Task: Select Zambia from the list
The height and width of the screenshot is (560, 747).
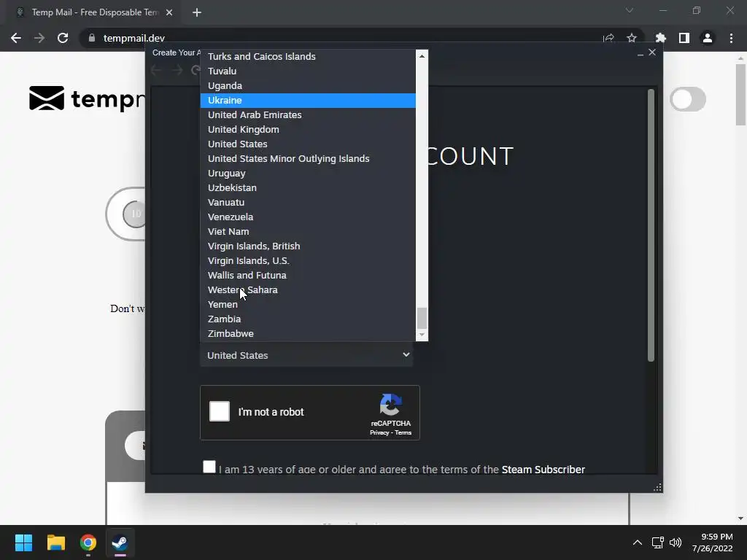Action: coord(308,319)
